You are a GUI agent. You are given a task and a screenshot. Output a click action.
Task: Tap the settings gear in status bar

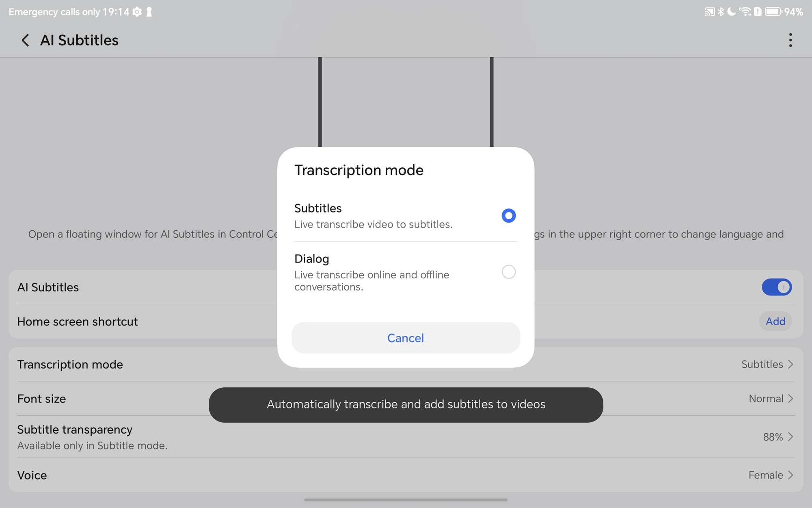pos(137,12)
